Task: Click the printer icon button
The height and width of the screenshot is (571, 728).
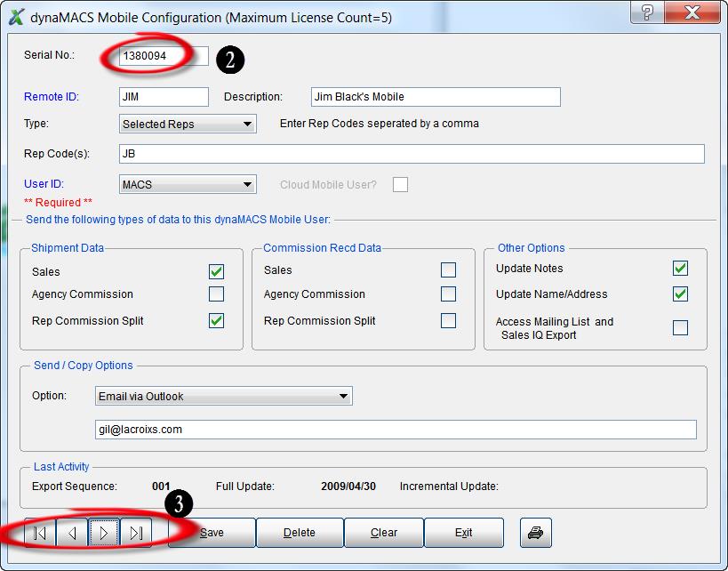Action: point(536,533)
